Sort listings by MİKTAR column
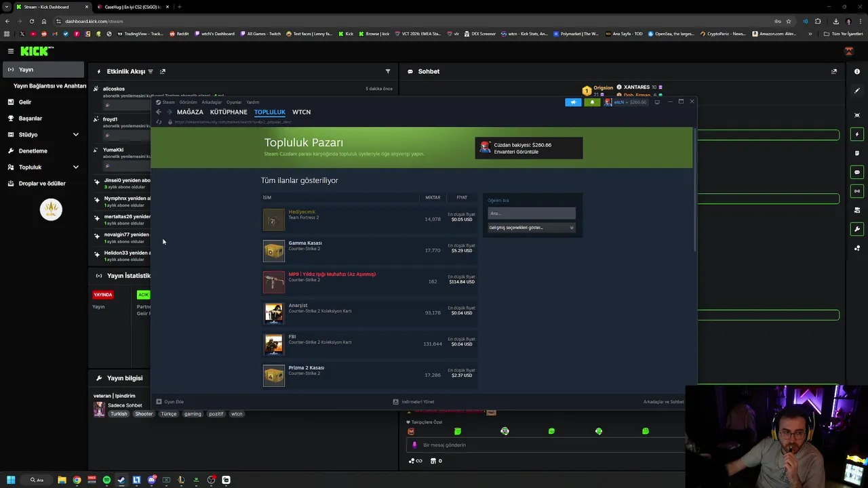The width and height of the screenshot is (868, 488). pyautogui.click(x=433, y=197)
